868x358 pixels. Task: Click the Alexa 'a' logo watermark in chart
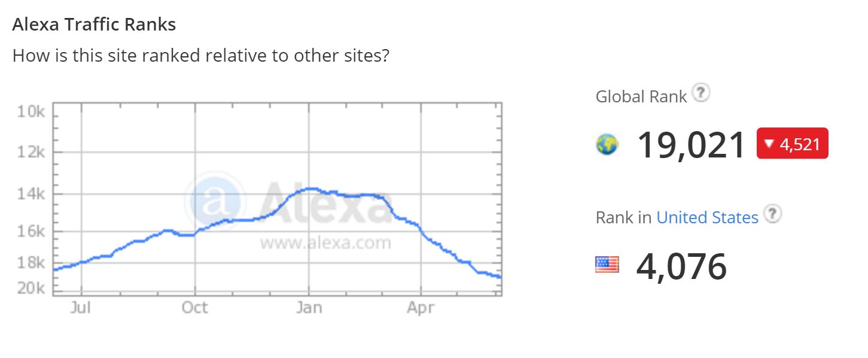[x=215, y=202]
